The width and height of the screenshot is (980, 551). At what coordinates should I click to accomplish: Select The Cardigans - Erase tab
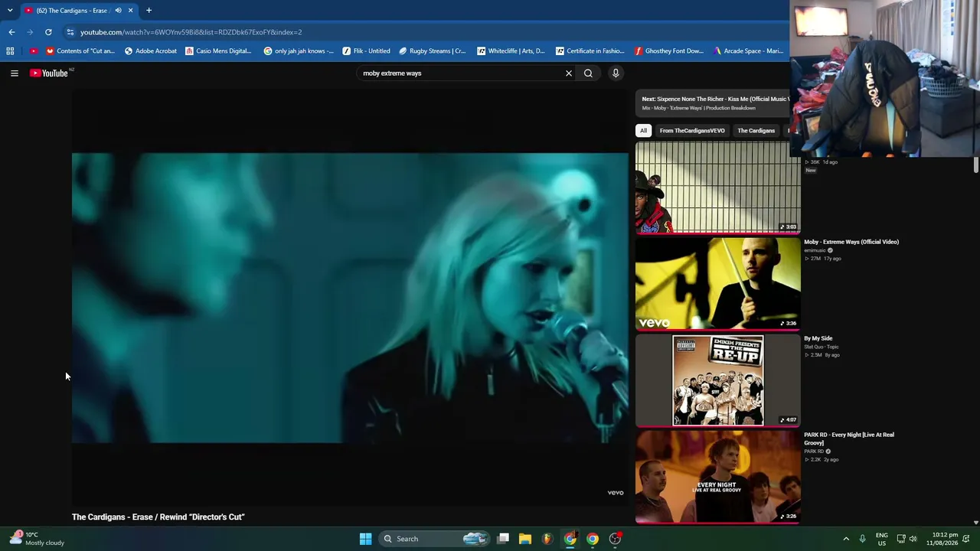click(79, 11)
